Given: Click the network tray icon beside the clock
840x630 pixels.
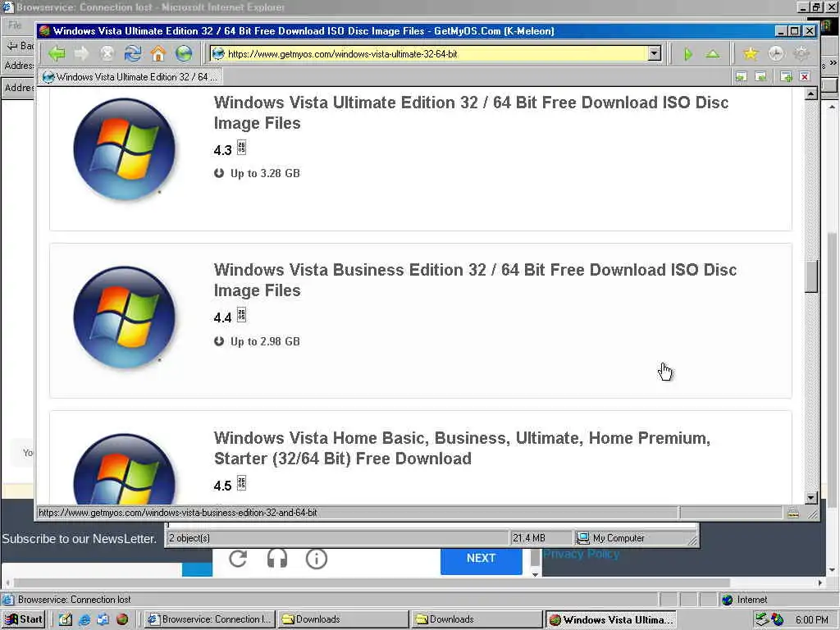Looking at the screenshot, I should tap(762, 620).
